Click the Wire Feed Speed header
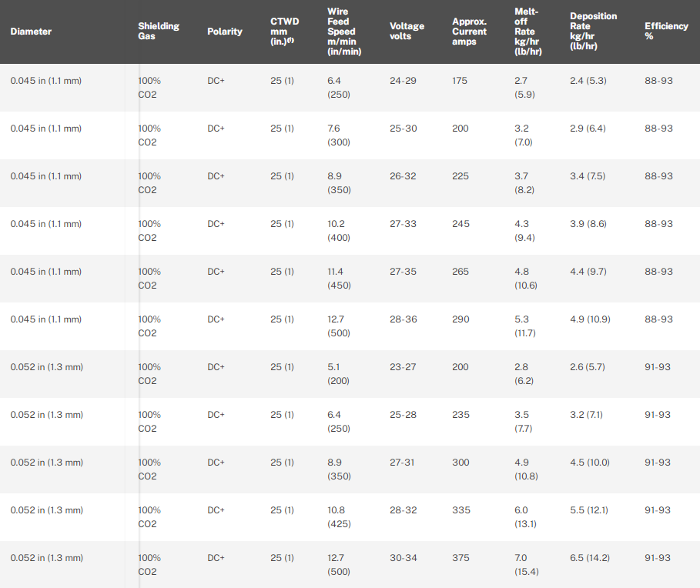 point(344,32)
